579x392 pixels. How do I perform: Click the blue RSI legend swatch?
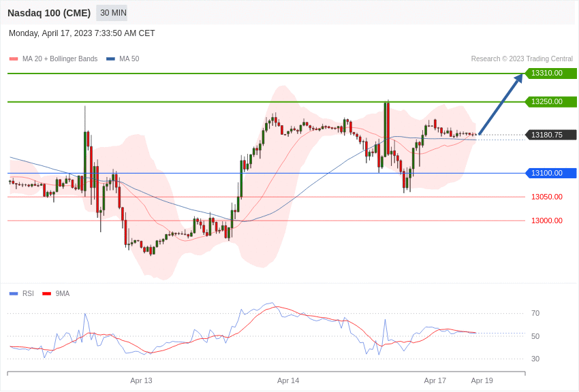14,293
